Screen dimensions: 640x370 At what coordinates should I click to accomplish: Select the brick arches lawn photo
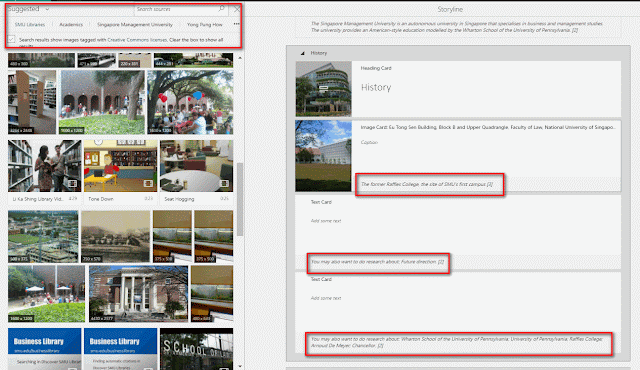point(102,102)
